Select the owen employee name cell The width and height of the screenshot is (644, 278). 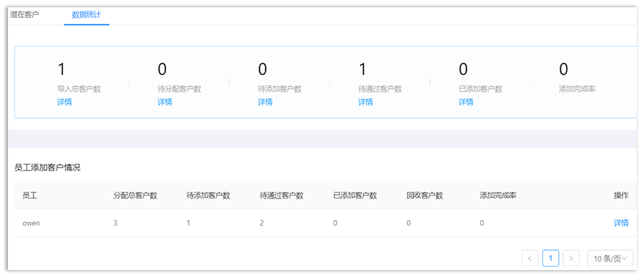coord(31,224)
